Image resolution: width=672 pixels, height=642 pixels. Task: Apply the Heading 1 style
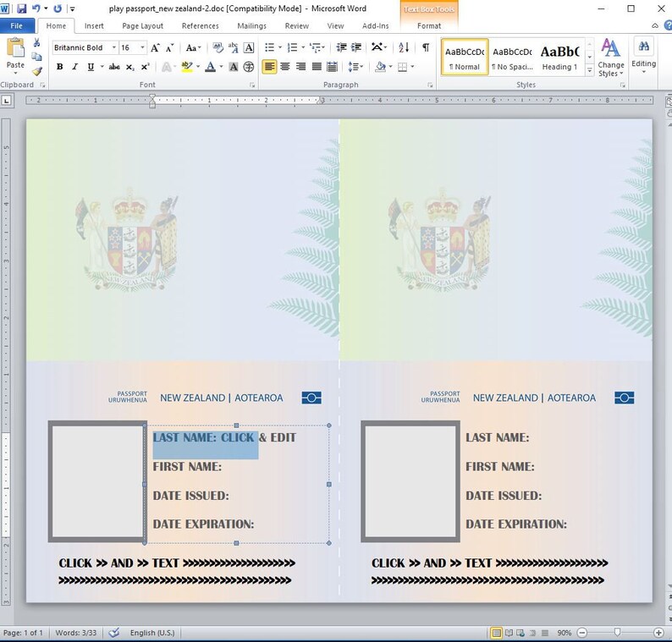tap(559, 57)
